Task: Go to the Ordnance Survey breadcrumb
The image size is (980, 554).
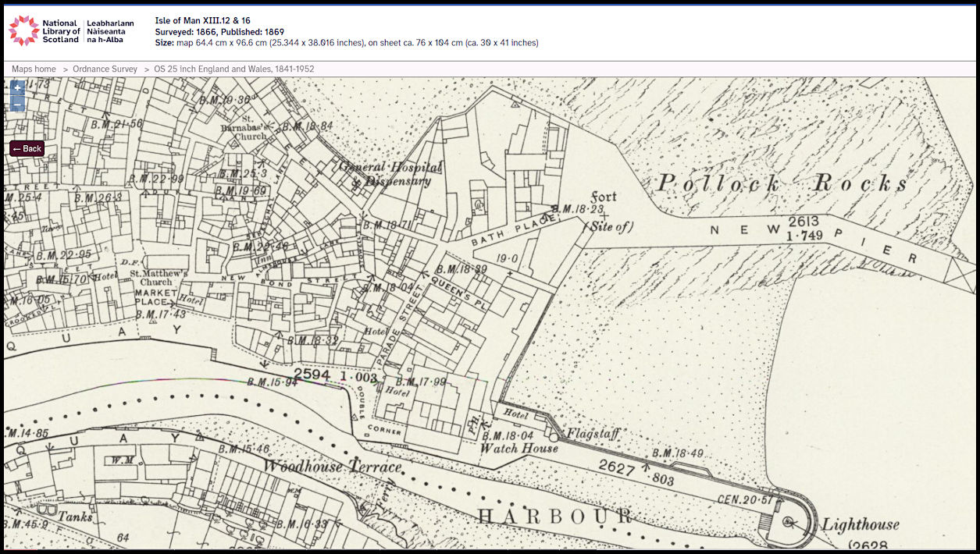Action: (105, 69)
